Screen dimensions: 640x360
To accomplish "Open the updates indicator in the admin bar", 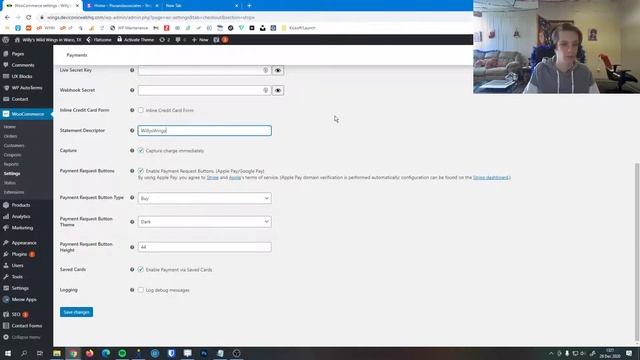I will coord(164,40).
